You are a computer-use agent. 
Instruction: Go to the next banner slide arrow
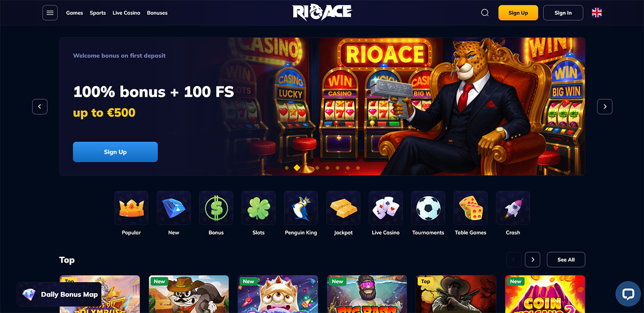coord(605,107)
